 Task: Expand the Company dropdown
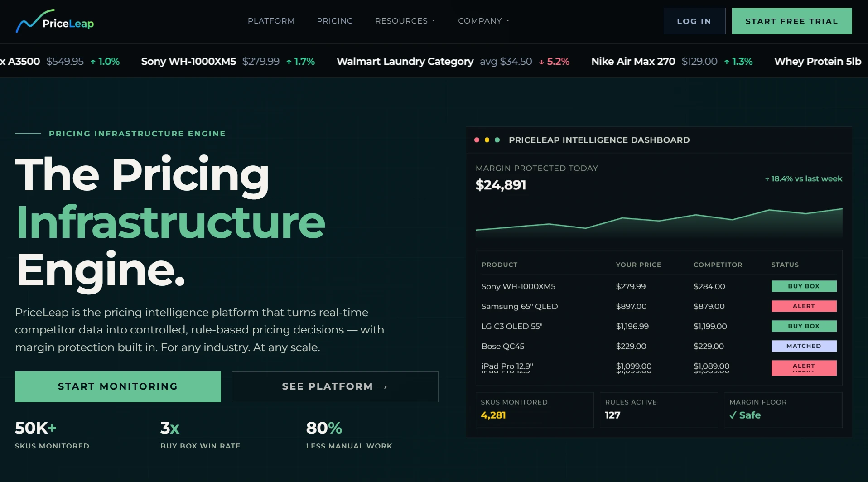483,21
